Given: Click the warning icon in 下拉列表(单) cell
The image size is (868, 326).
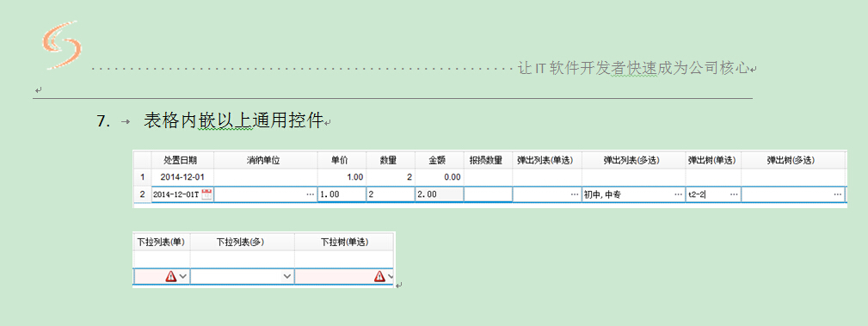Looking at the screenshot, I should 171,275.
